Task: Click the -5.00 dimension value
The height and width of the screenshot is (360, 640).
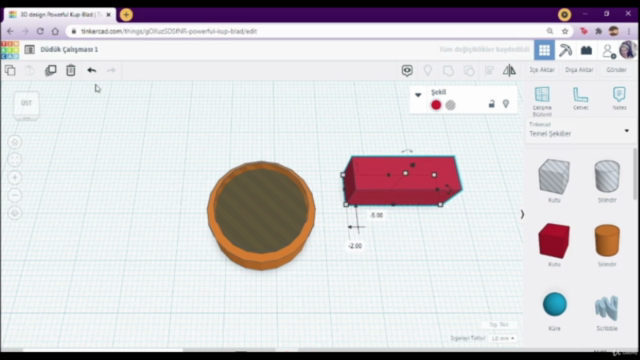Action: pyautogui.click(x=376, y=215)
